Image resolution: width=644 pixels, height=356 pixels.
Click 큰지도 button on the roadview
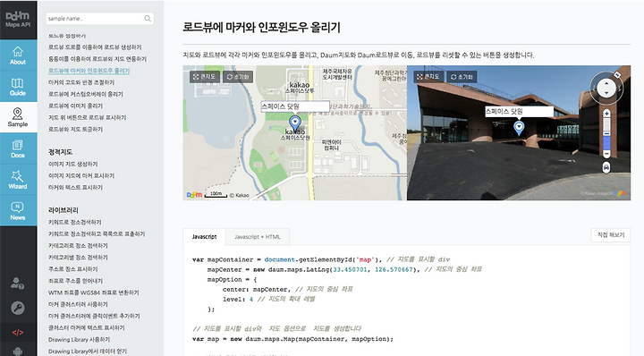coord(428,77)
